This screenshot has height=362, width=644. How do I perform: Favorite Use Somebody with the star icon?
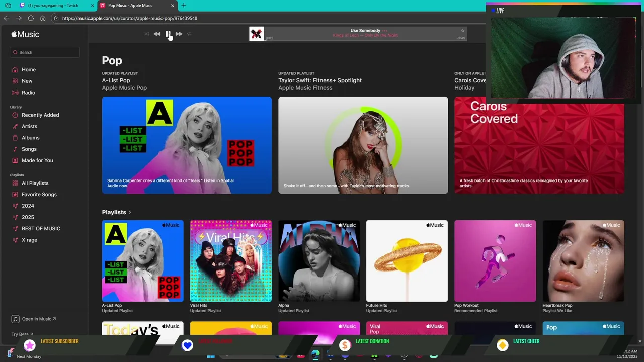(463, 31)
